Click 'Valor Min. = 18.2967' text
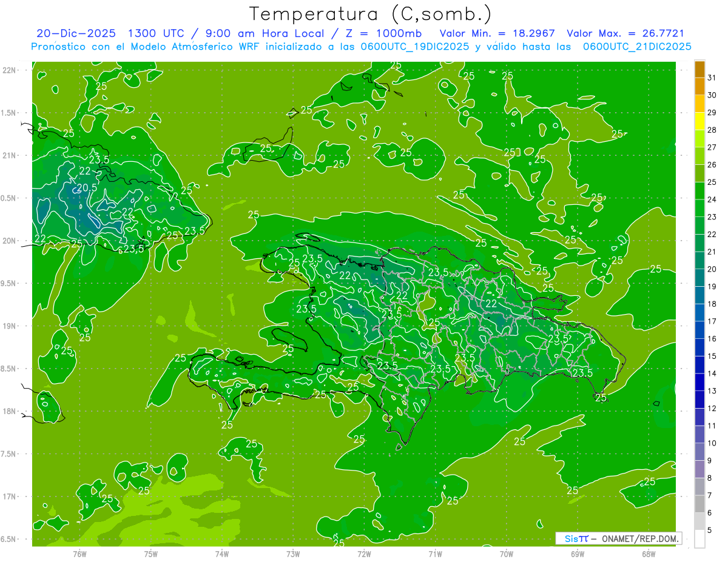The width and height of the screenshot is (728, 562). [x=497, y=33]
